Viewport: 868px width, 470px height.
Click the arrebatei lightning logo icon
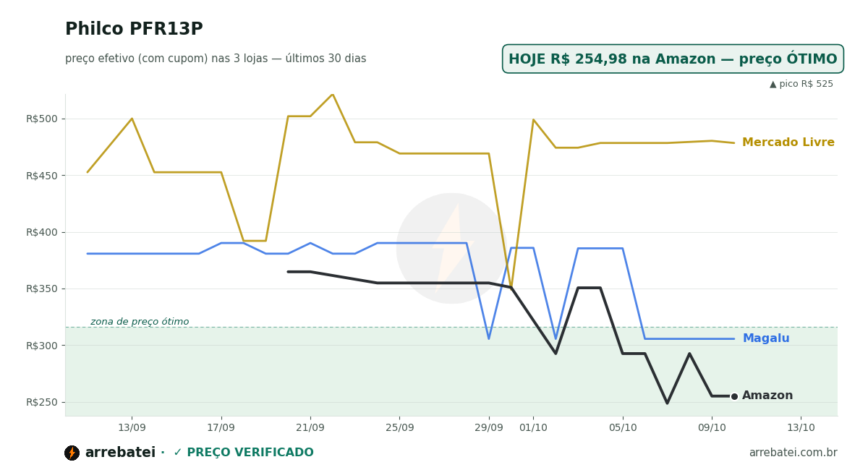72,453
